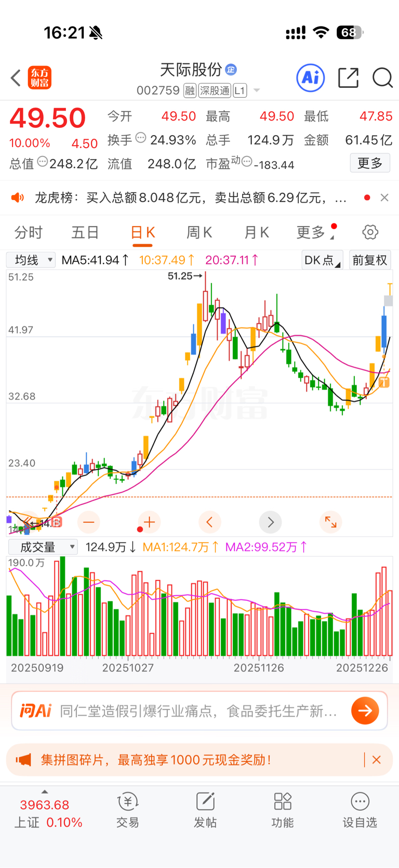The width and height of the screenshot is (399, 868).
Task: Open the search magnifier icon
Action: point(382,78)
